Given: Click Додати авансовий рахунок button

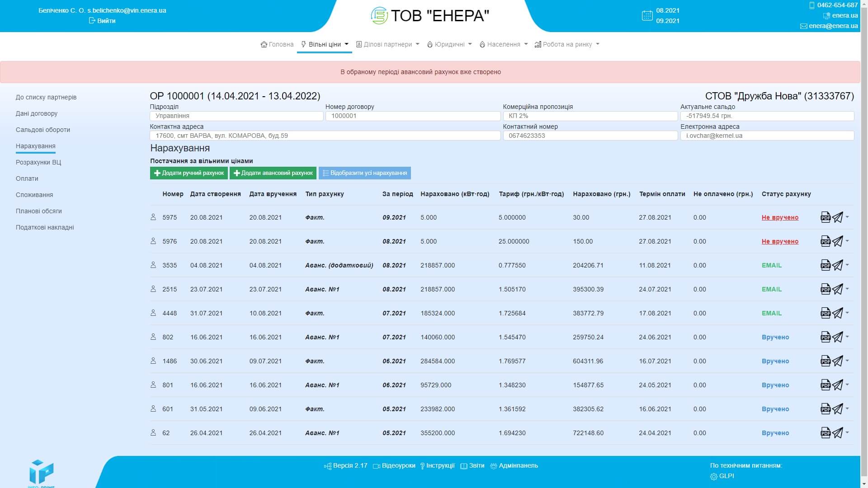Looking at the screenshot, I should click(x=273, y=173).
